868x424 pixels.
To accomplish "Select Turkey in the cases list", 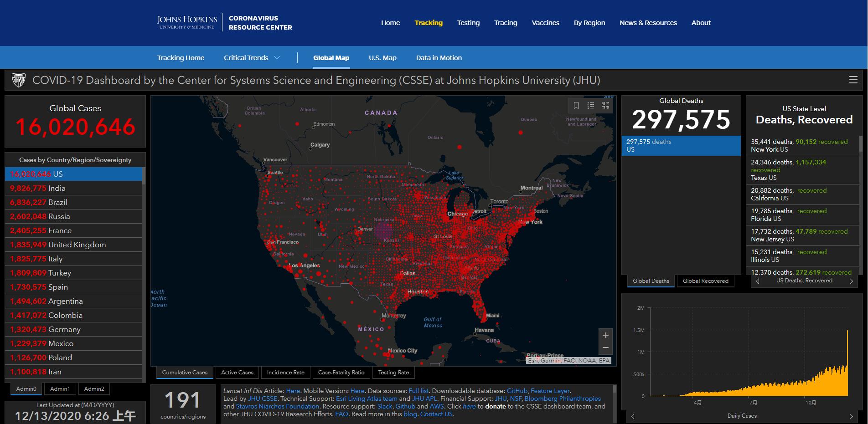I will pyautogui.click(x=73, y=273).
